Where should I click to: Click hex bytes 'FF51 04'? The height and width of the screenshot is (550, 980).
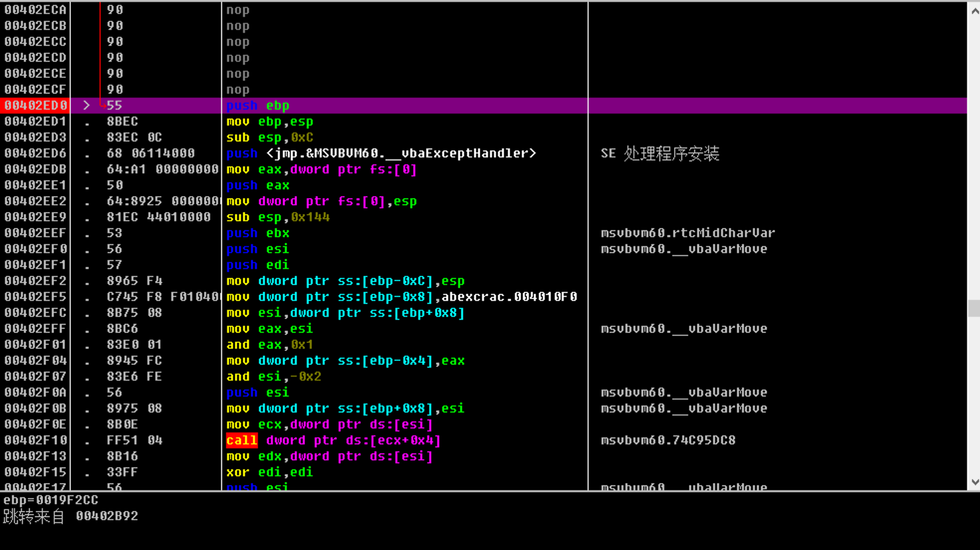(134, 440)
